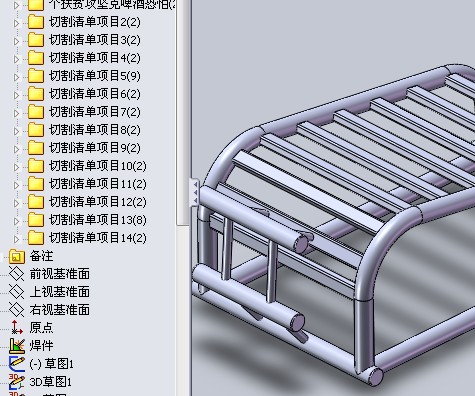The image size is (475, 396).
Task: Click the (-) 草图1 sketch icon
Action: (17, 364)
